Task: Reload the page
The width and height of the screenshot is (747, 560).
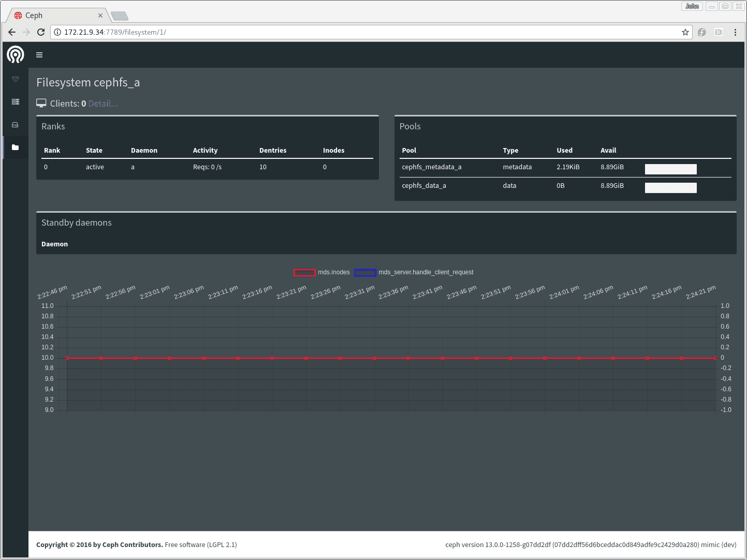Action: 41,32
